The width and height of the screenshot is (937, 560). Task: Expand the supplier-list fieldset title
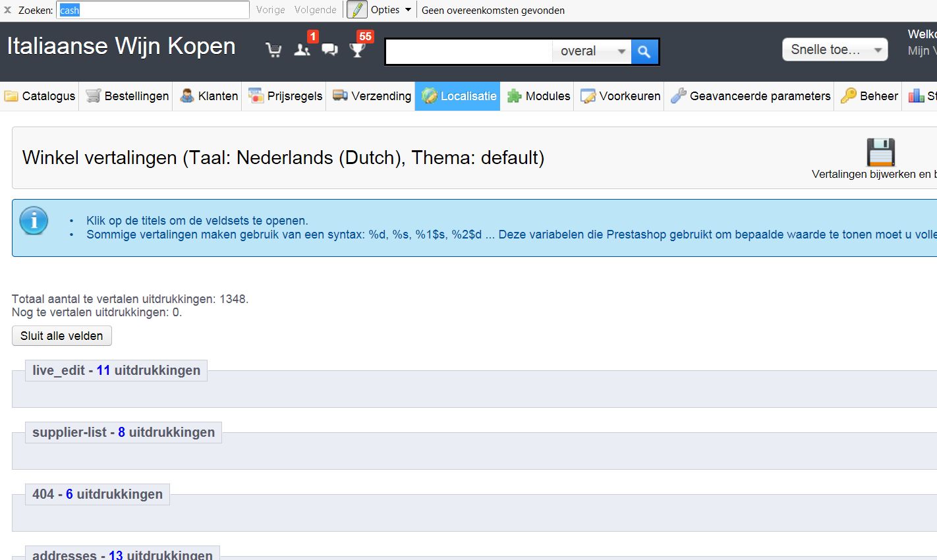coord(123,432)
